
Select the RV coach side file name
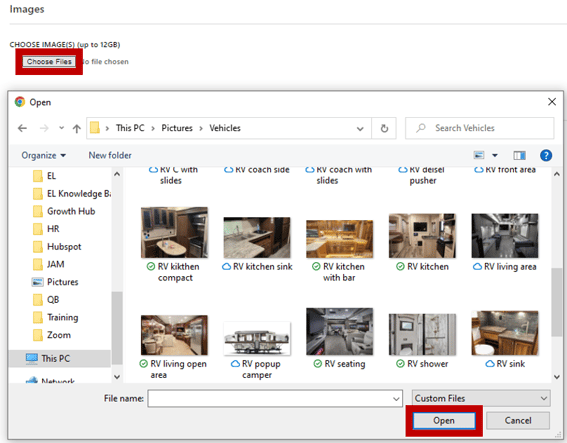coord(263,170)
